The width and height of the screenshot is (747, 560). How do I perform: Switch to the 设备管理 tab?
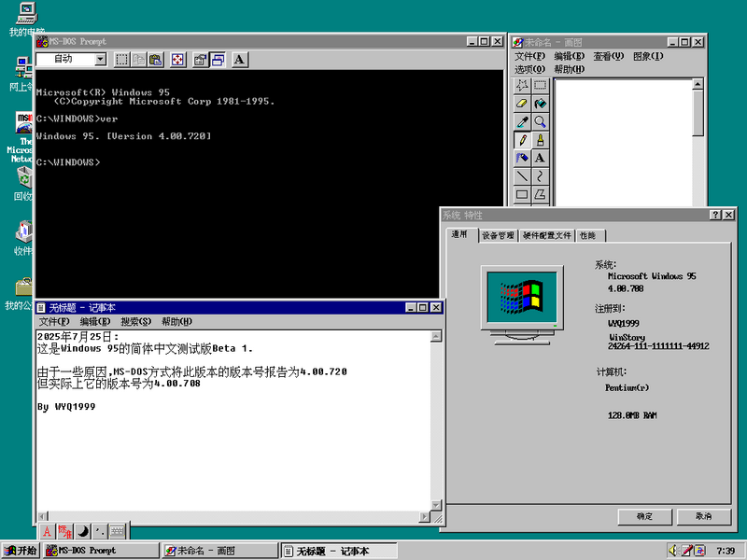499,236
